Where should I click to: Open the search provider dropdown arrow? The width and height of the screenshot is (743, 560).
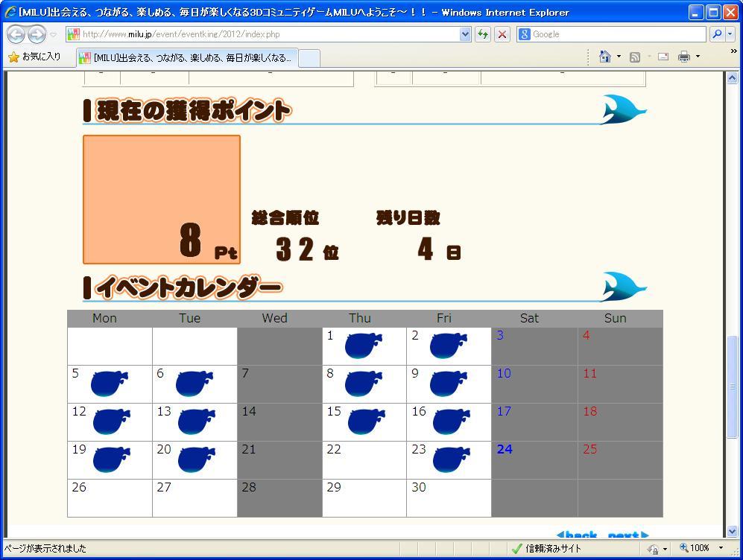[730, 34]
